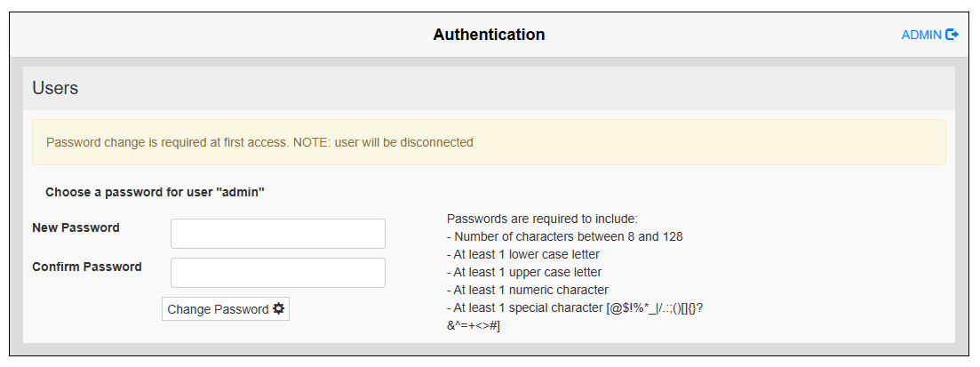Click the Confirm Password label

(87, 267)
